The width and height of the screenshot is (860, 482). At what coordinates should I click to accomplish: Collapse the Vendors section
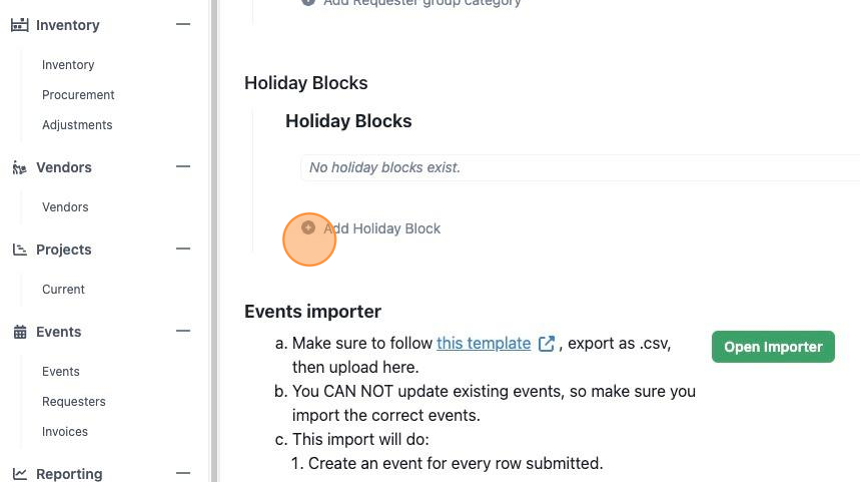point(183,166)
